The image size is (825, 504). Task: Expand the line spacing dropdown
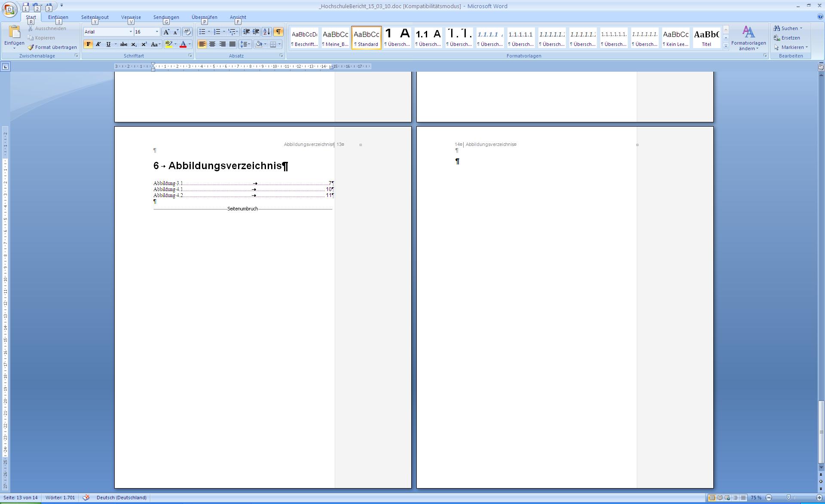[x=249, y=44]
